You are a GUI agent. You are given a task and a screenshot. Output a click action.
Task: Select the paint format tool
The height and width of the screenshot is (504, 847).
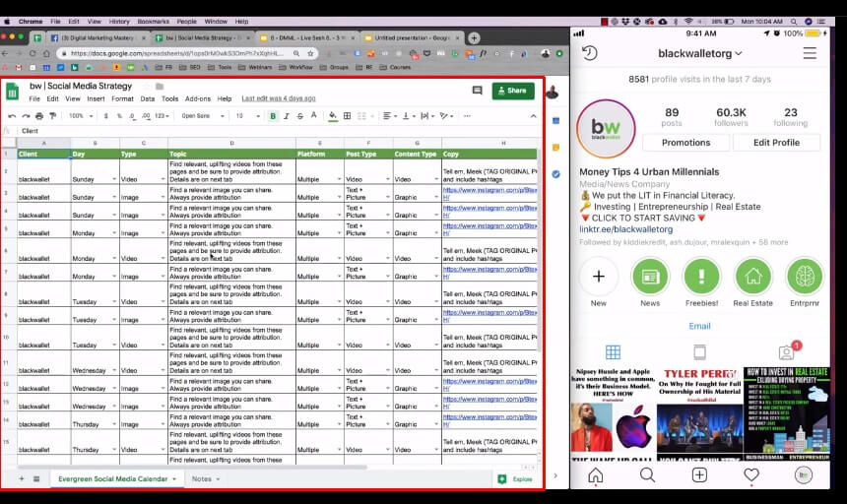click(x=52, y=116)
